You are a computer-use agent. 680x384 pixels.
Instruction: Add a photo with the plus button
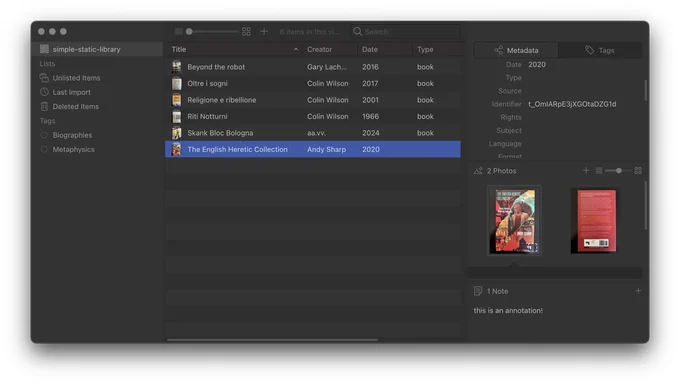tap(586, 171)
